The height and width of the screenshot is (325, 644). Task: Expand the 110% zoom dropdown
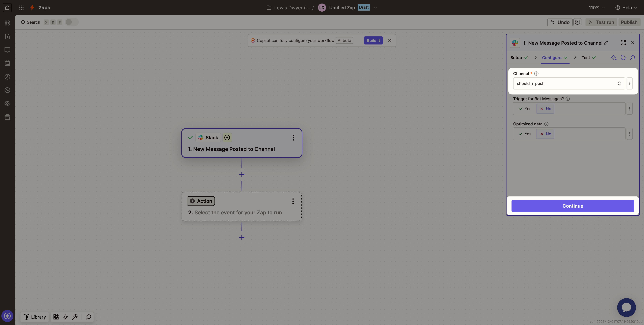596,8
